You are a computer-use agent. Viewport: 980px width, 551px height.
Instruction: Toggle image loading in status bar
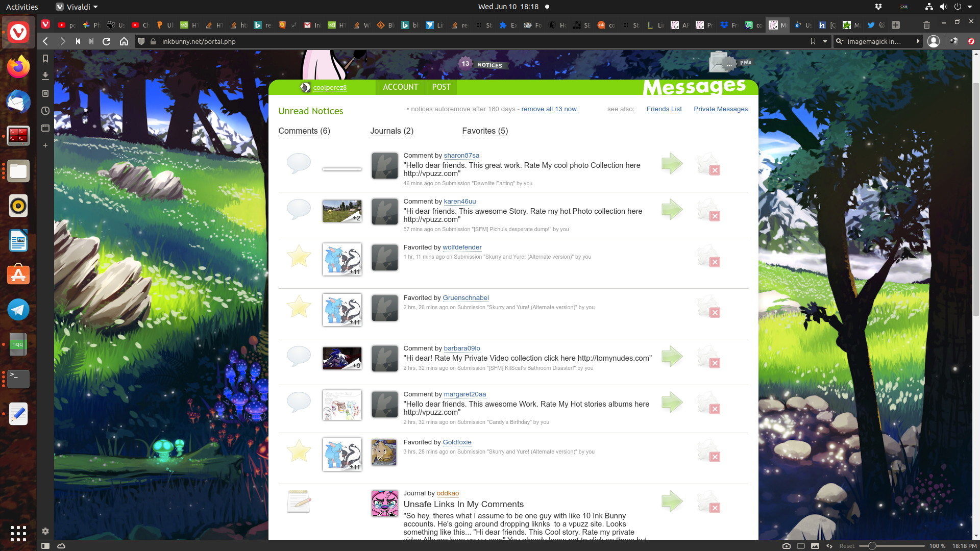815,546
